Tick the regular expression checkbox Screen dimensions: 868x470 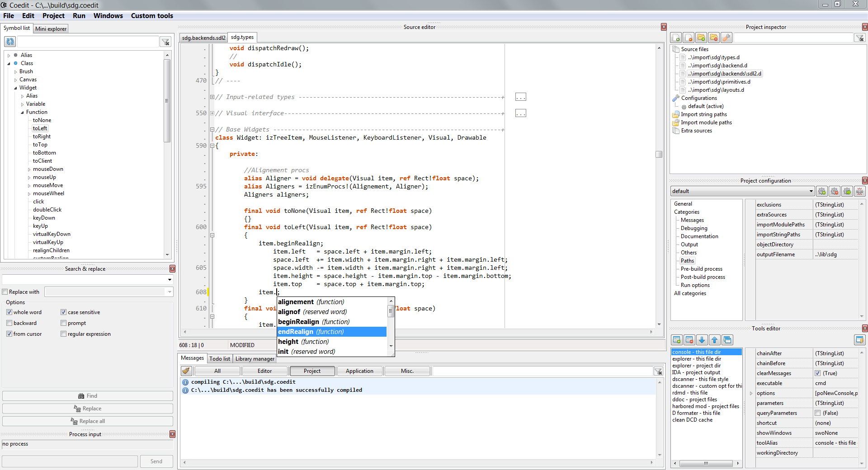tap(63, 334)
